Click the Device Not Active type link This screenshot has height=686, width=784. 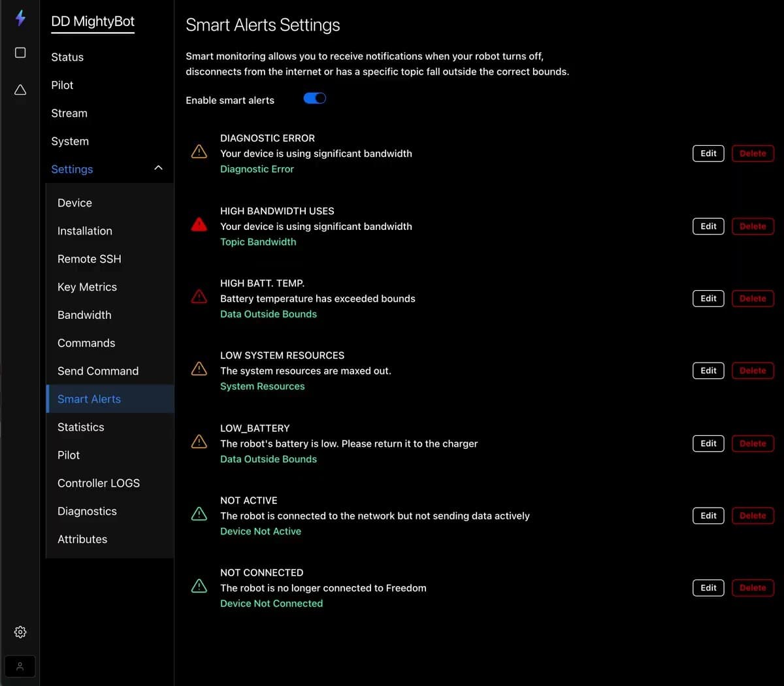(261, 531)
